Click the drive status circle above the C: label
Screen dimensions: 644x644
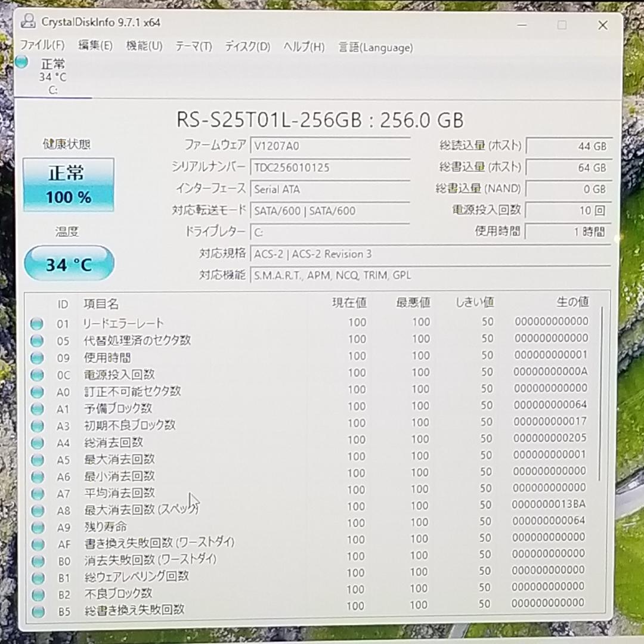click(22, 62)
